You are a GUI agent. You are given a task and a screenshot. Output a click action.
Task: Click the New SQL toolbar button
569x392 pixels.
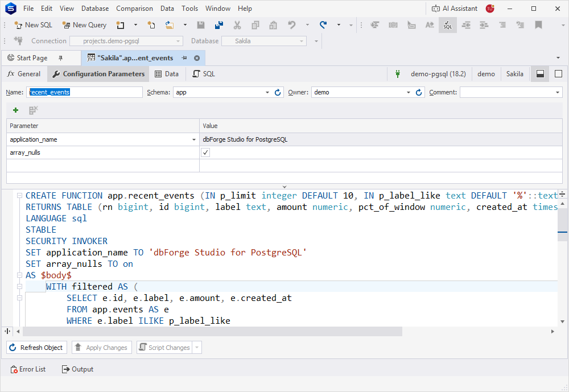tap(33, 25)
